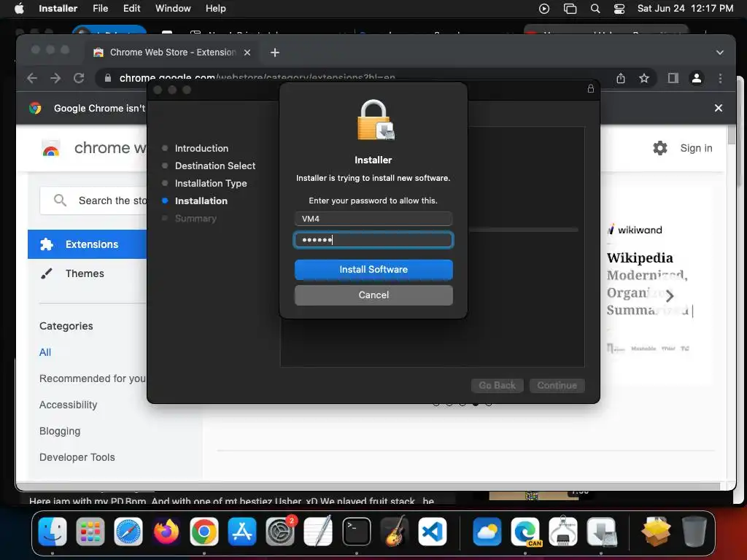The width and height of the screenshot is (747, 560).
Task: Open Finder from the Dock
Action: pyautogui.click(x=53, y=532)
